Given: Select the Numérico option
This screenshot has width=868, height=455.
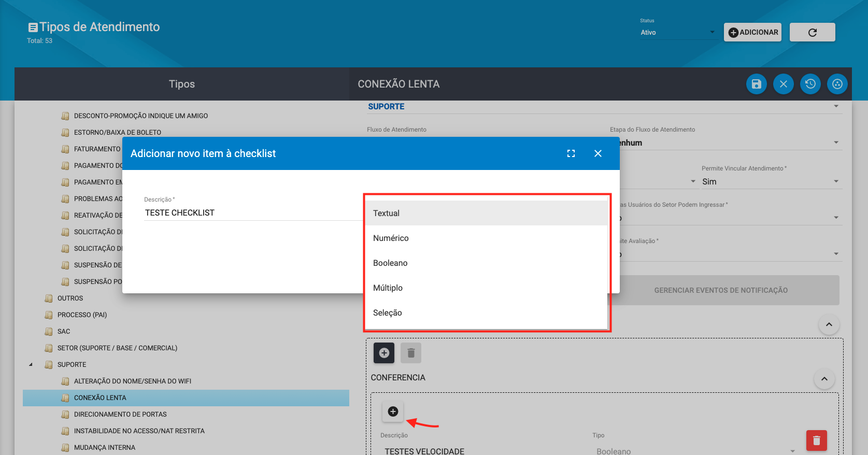Looking at the screenshot, I should (x=487, y=238).
